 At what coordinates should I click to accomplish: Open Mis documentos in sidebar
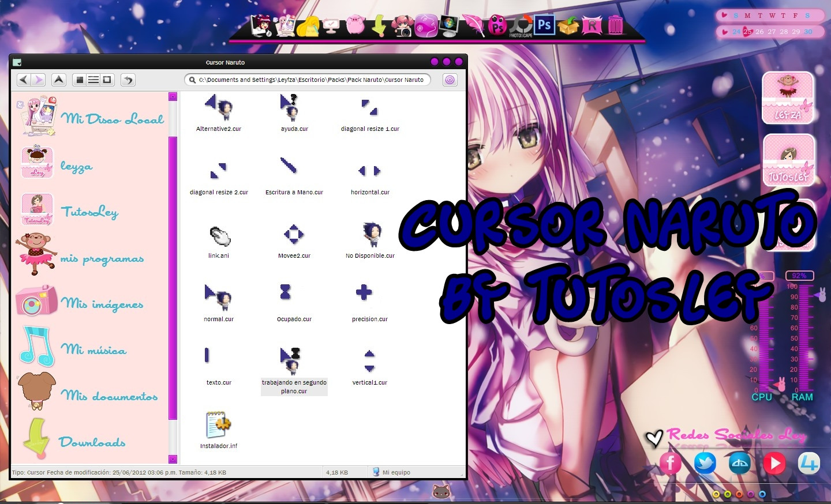87,392
